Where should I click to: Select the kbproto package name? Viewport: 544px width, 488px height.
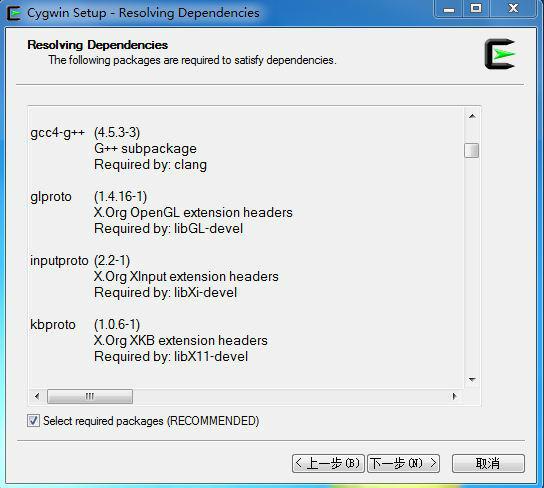pyautogui.click(x=53, y=325)
